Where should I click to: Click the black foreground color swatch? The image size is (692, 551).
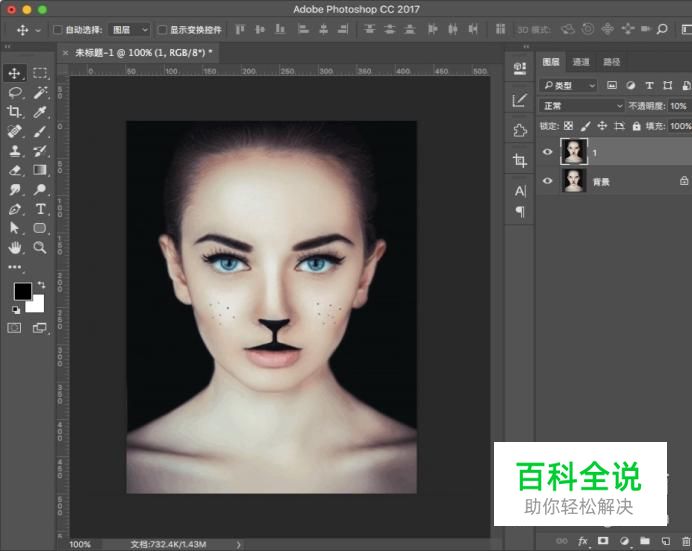[x=22, y=292]
